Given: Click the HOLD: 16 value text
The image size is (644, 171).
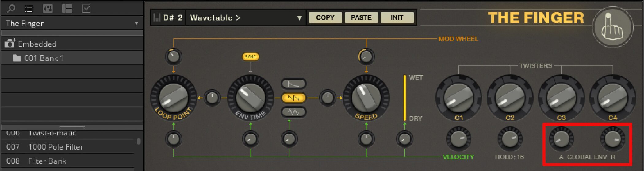Looking at the screenshot, I should pos(509,157).
